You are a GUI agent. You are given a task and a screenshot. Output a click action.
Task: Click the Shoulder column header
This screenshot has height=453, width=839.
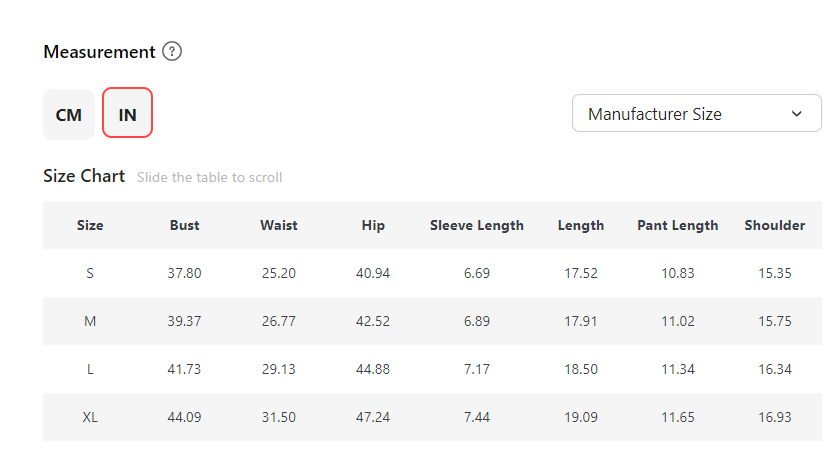775,226
